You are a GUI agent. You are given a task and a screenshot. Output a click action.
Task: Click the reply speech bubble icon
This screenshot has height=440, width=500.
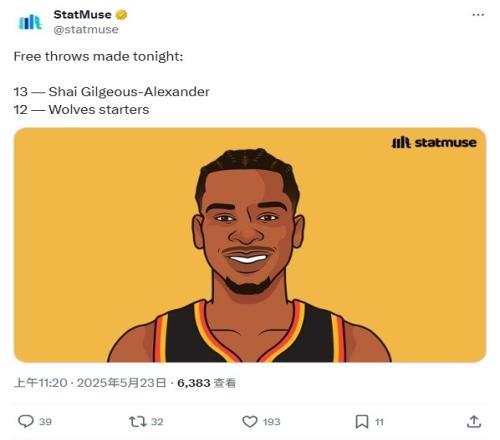tap(26, 421)
